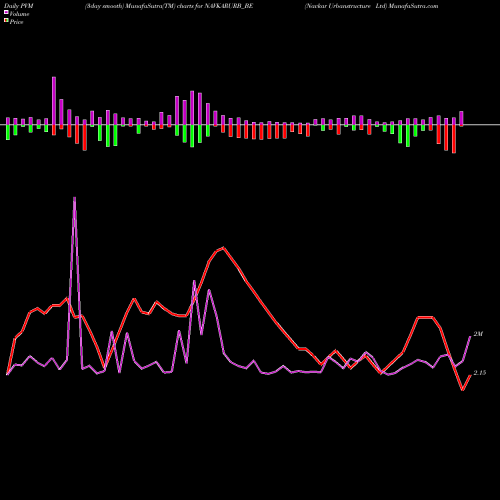Screen dimensions: 500x500
Task: Click the Price legend label
Action: coord(16,22)
